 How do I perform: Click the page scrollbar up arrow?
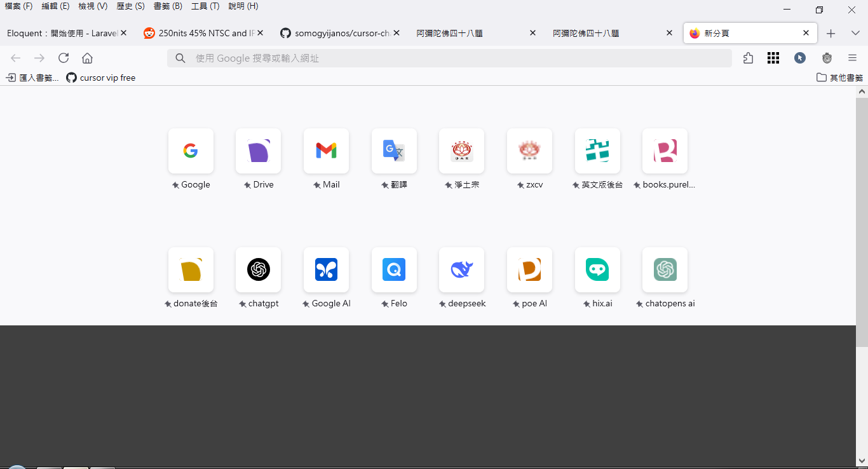(x=862, y=92)
